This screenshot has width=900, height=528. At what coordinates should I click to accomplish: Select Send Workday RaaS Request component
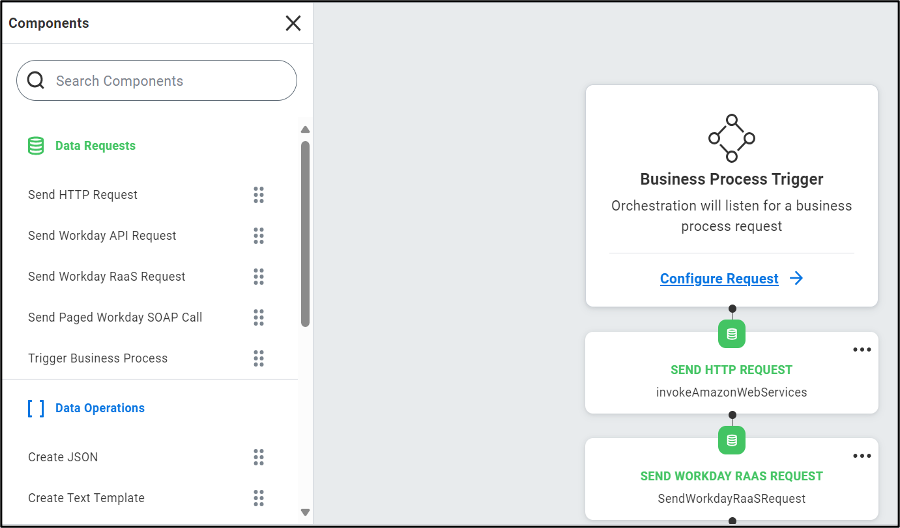(107, 277)
